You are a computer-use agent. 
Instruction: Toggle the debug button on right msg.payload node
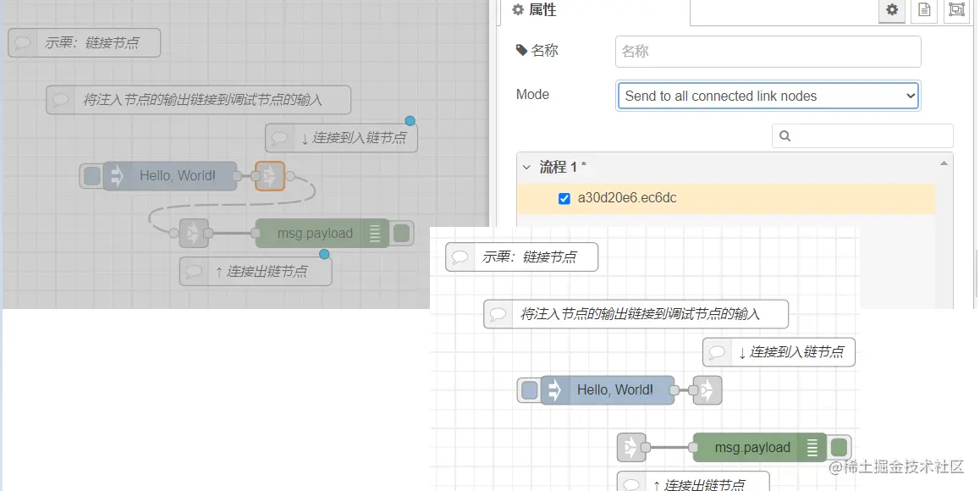click(839, 448)
